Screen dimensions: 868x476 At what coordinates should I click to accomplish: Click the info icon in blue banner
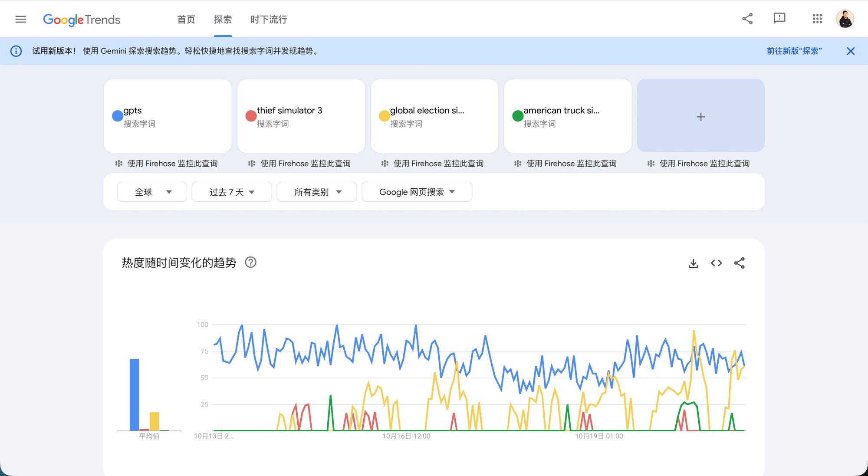(x=16, y=51)
